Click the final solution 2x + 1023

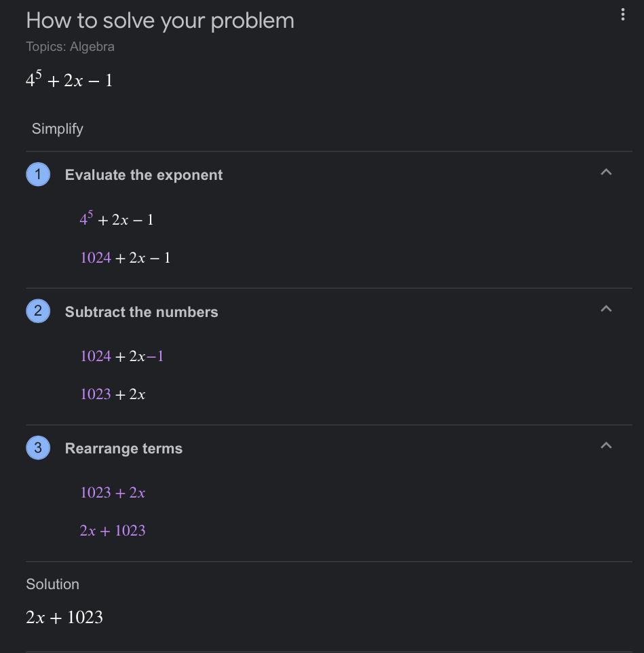pos(64,617)
